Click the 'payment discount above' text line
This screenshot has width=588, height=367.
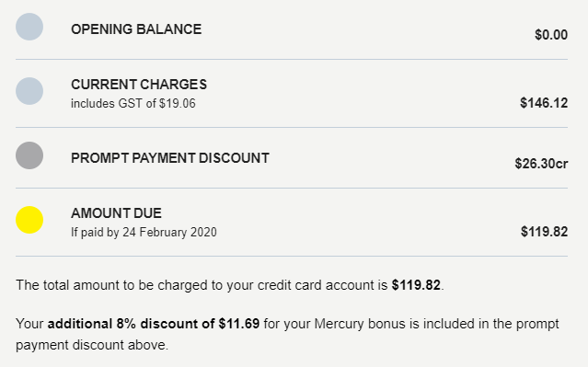(x=92, y=345)
